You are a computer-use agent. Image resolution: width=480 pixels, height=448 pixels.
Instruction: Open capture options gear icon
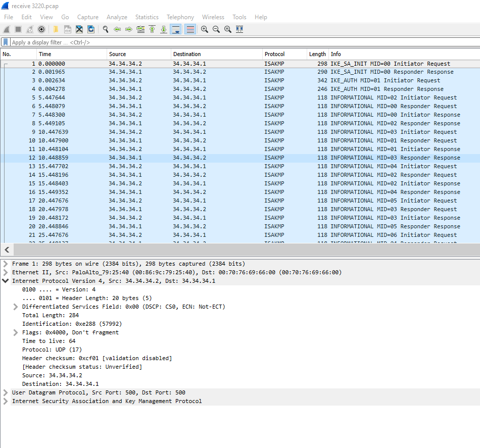(x=41, y=29)
